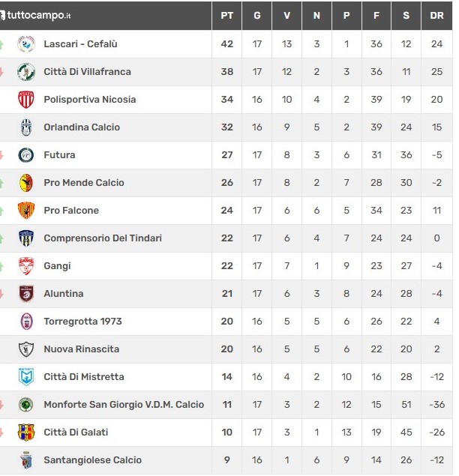The width and height of the screenshot is (459, 476).
Task: Open the Polisportiva Nicosia red striped crest
Action: click(x=26, y=100)
